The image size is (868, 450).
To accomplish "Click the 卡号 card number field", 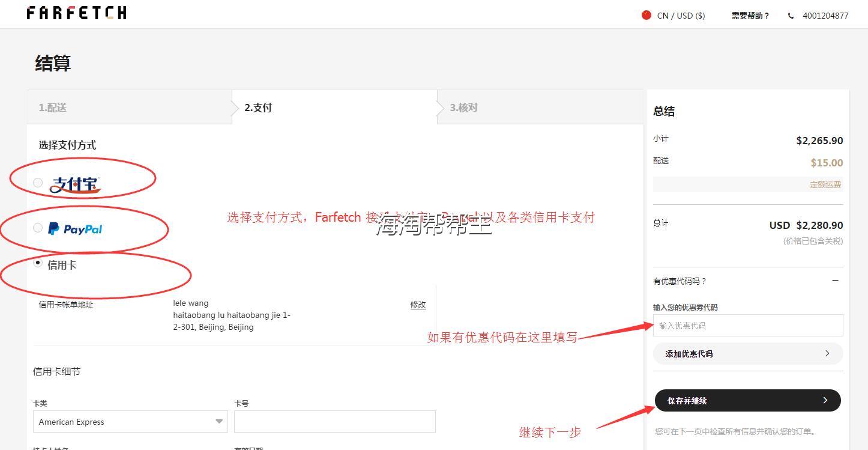I will [x=335, y=422].
